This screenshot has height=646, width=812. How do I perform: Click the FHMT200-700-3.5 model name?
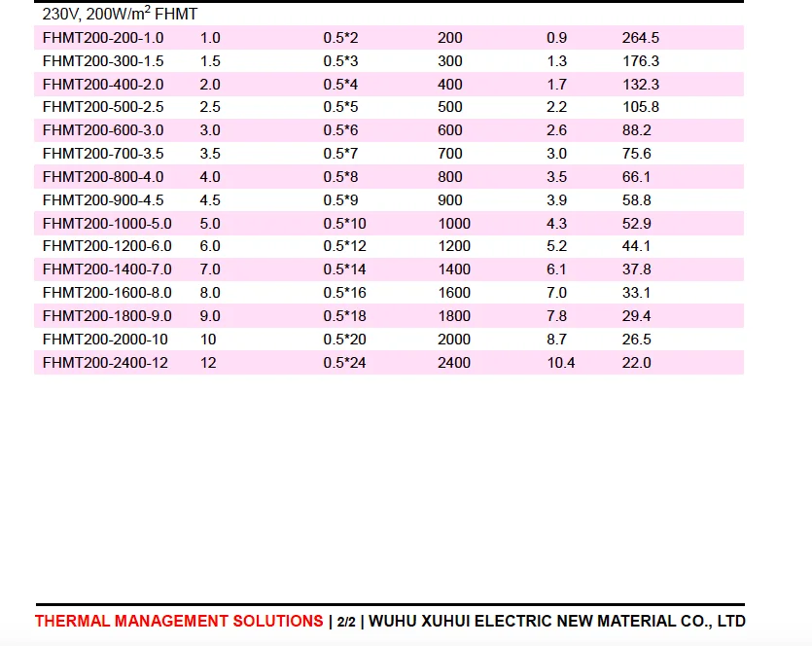pyautogui.click(x=103, y=154)
